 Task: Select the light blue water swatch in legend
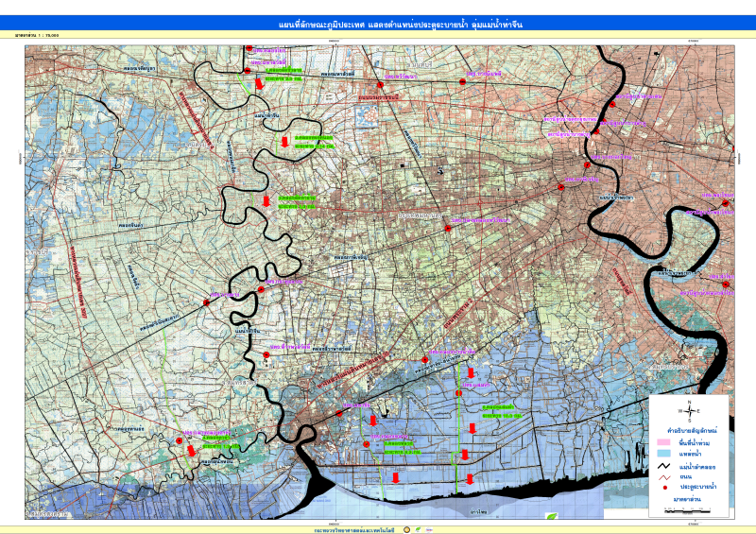[x=664, y=454]
